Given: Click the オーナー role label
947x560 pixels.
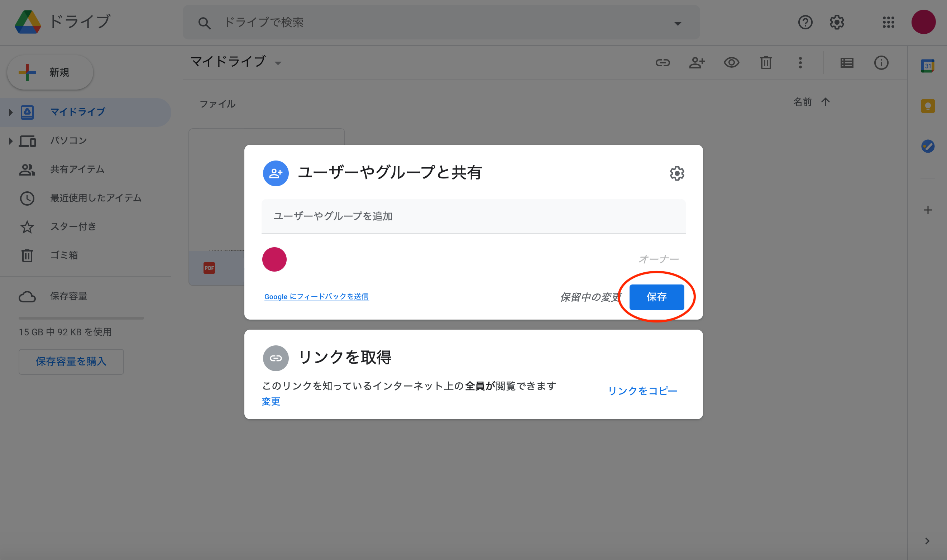Looking at the screenshot, I should [x=659, y=259].
